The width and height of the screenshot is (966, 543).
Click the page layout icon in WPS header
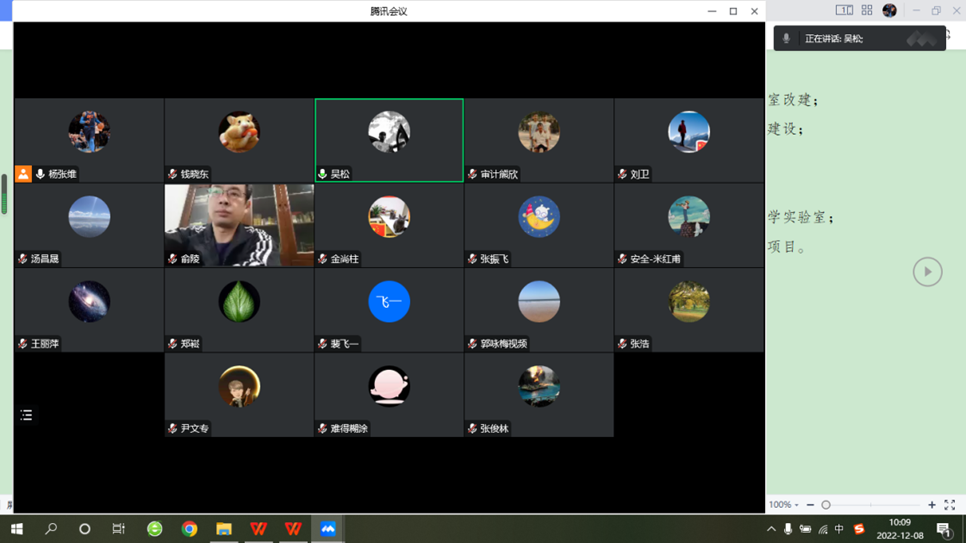click(844, 10)
